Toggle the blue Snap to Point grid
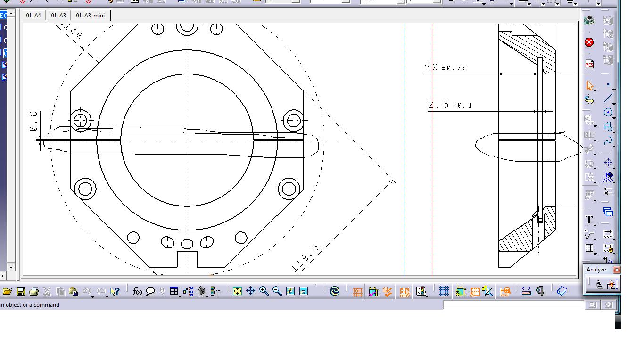Image resolution: width=644 pixels, height=362 pixels. click(444, 291)
